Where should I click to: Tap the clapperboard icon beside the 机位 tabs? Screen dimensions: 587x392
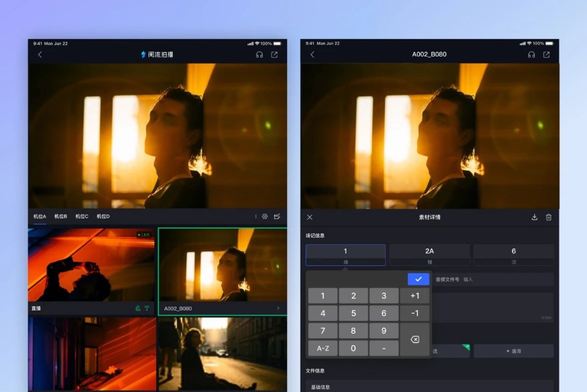click(277, 216)
